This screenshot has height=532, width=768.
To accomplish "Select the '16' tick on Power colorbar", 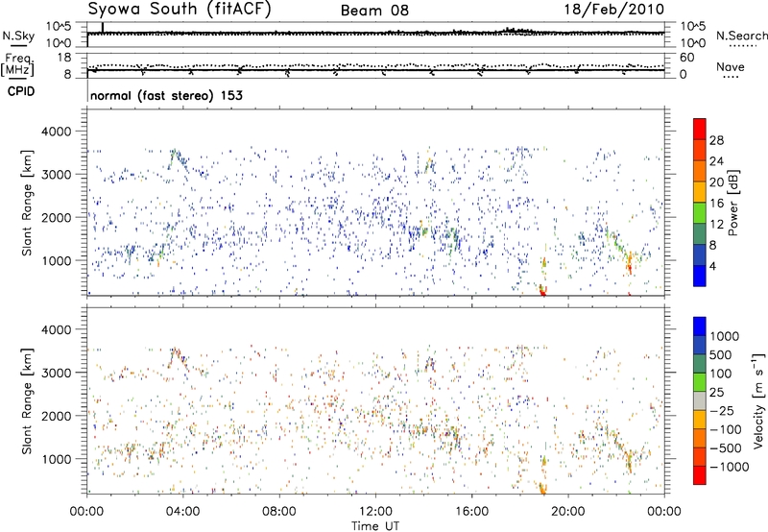I will coord(716,204).
